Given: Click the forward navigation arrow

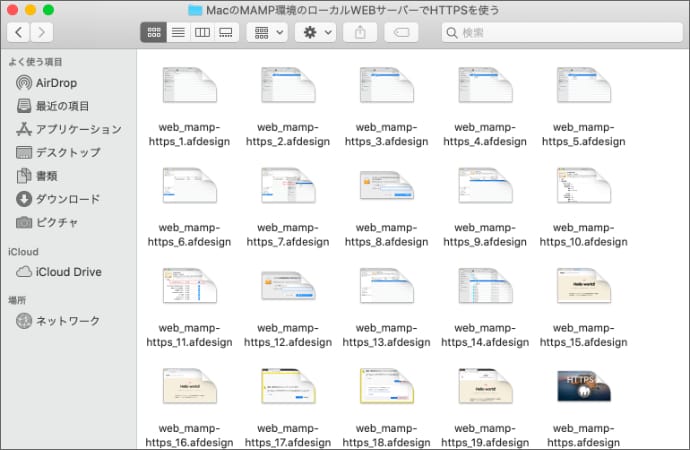Looking at the screenshot, I should (42, 33).
